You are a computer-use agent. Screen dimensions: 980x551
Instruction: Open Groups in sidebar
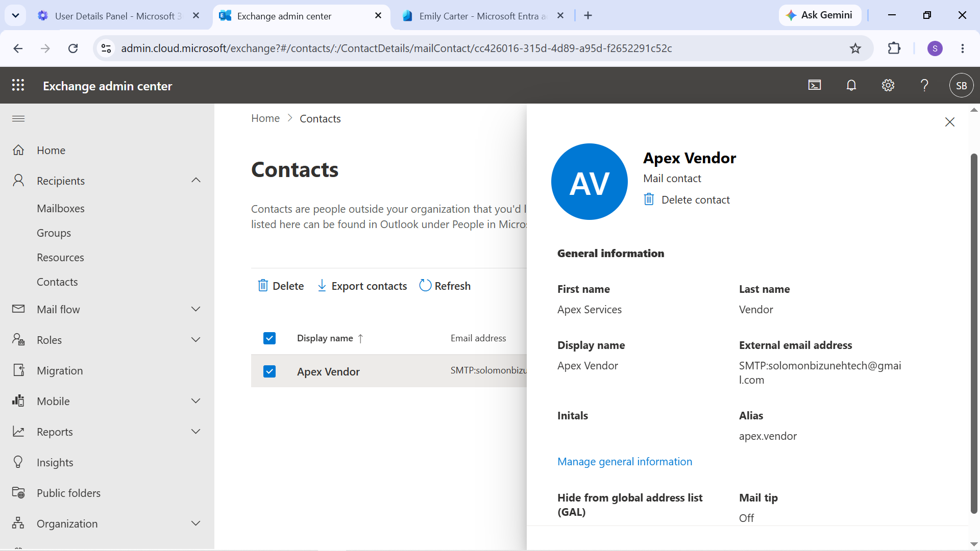[x=54, y=233]
